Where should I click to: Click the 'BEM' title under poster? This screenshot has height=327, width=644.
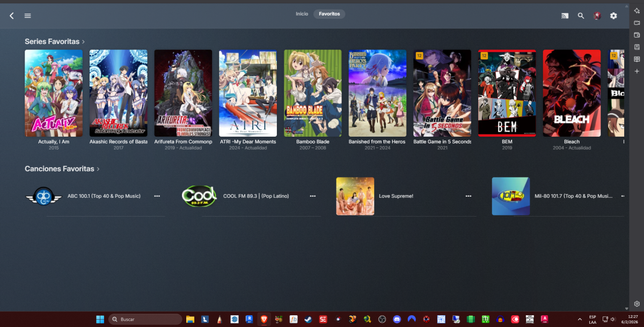coord(507,142)
